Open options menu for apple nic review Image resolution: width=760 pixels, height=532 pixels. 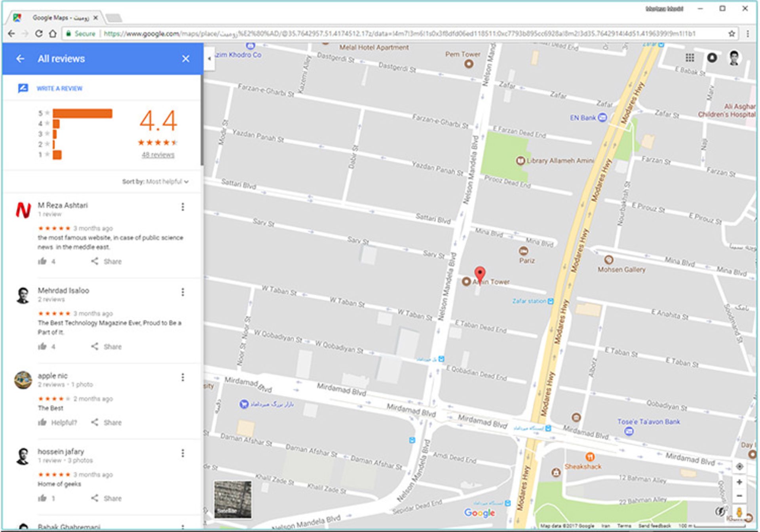coord(182,377)
